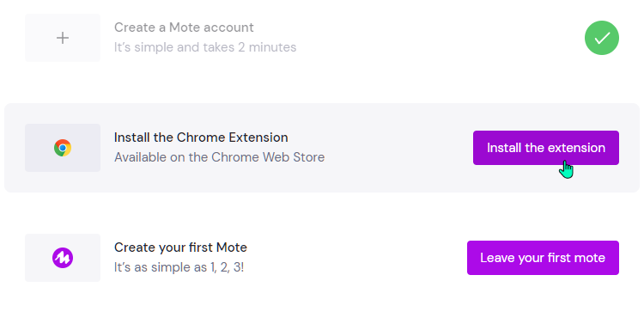This screenshot has width=644, height=324.
Task: Select the white checkmark inside the green circle
Action: pyautogui.click(x=602, y=38)
